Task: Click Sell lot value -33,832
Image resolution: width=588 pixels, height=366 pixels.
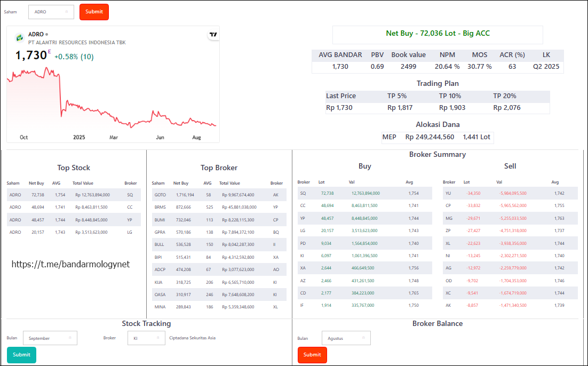Action: [x=473, y=205]
